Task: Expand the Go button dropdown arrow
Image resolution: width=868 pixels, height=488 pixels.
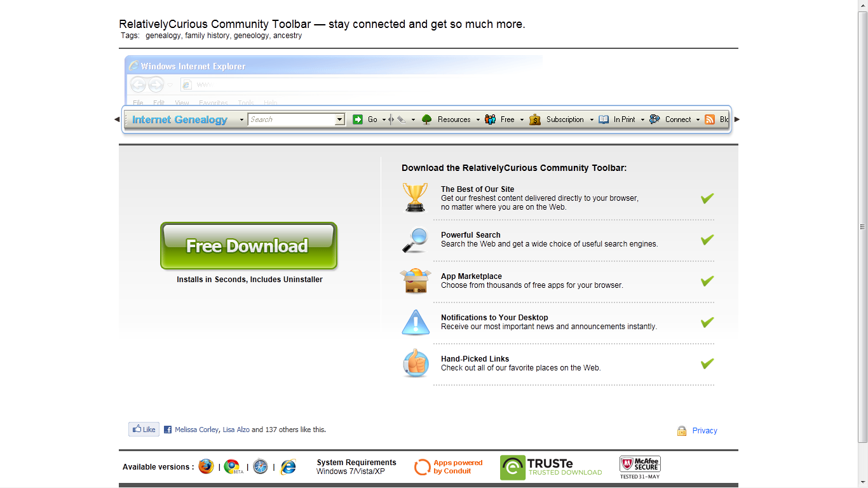Action: (x=384, y=119)
